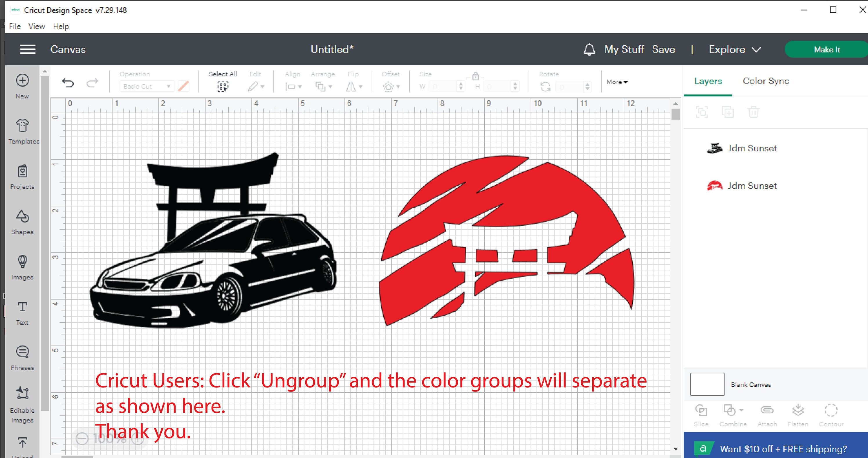Minimize the Cricut Design Space window
Viewport: 868px width, 458px height.
(x=804, y=10)
